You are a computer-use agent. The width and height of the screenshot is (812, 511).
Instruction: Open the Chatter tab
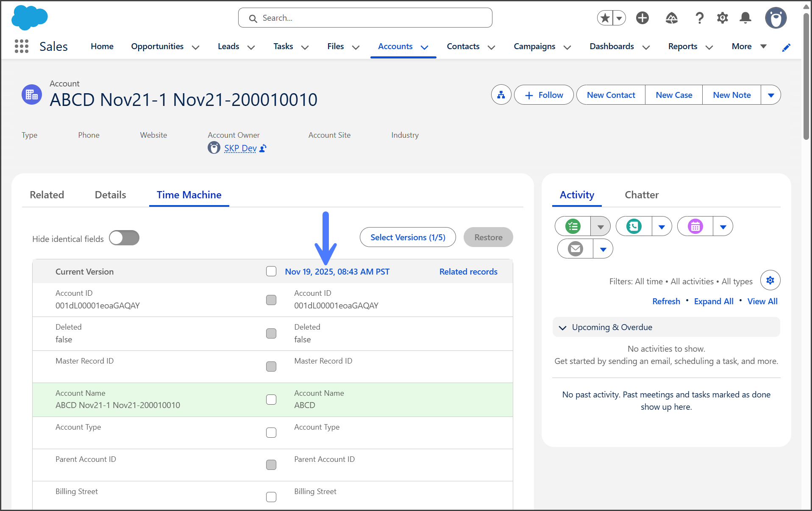[641, 195]
